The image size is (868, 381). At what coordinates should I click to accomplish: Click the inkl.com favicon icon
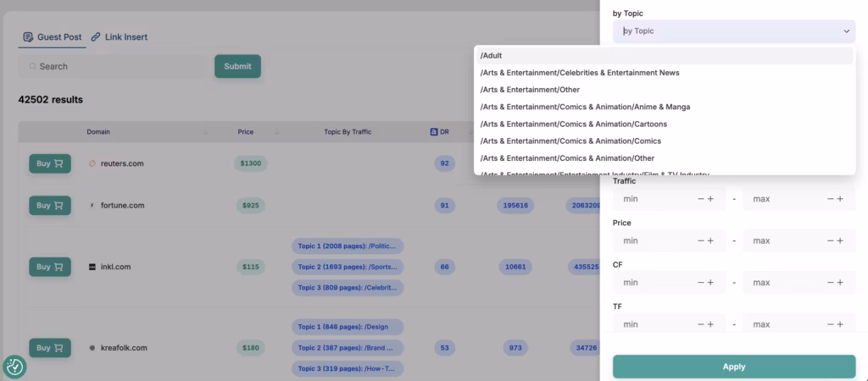(x=92, y=267)
